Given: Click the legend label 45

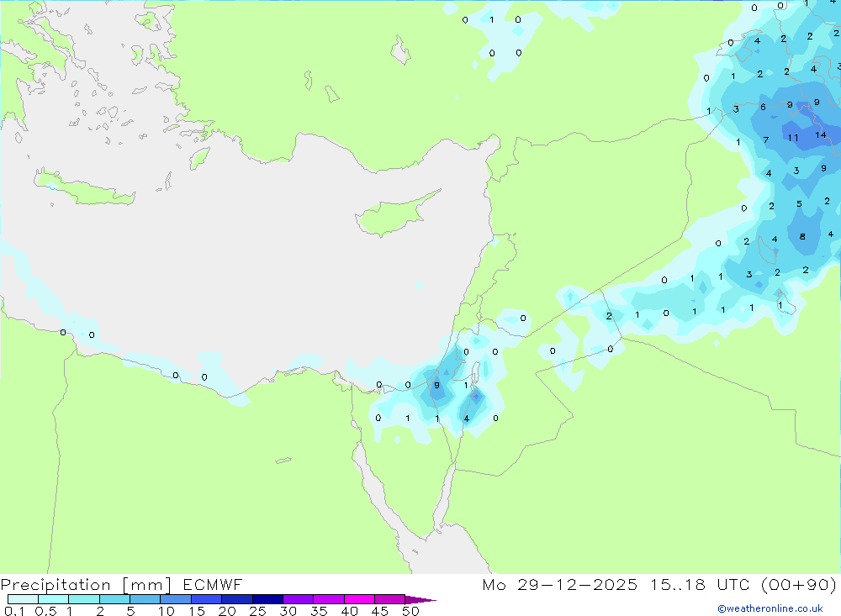Looking at the screenshot, I should pyautogui.click(x=380, y=611).
